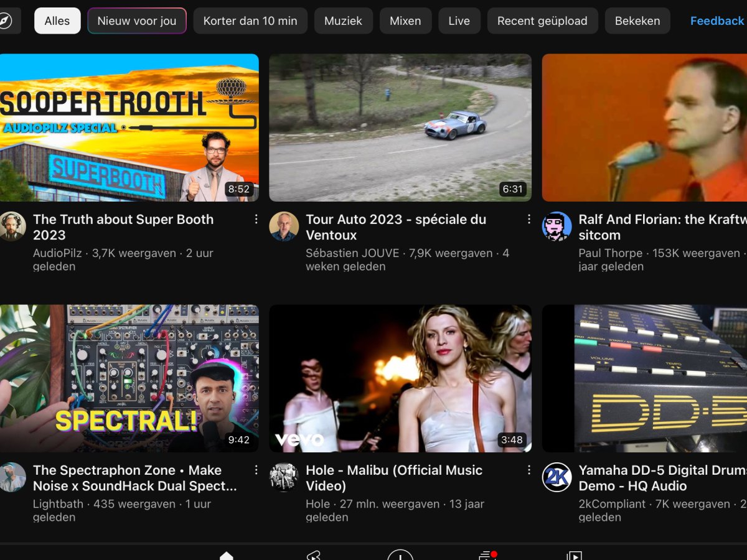Open 2kCompliant channel avatar

tap(557, 477)
